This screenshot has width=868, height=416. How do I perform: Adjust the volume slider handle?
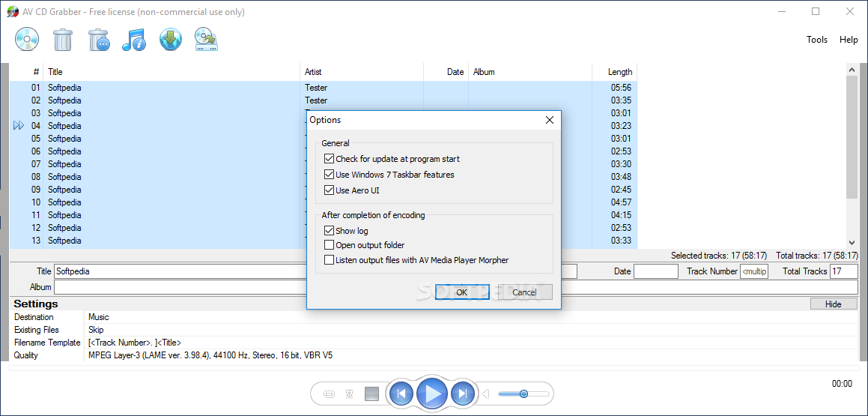tap(523, 394)
